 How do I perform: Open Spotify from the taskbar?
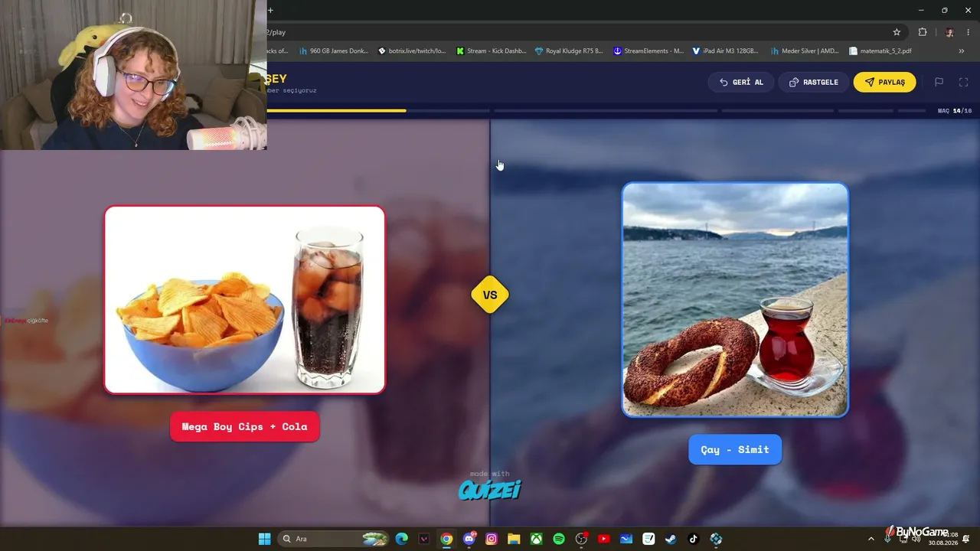[559, 539]
